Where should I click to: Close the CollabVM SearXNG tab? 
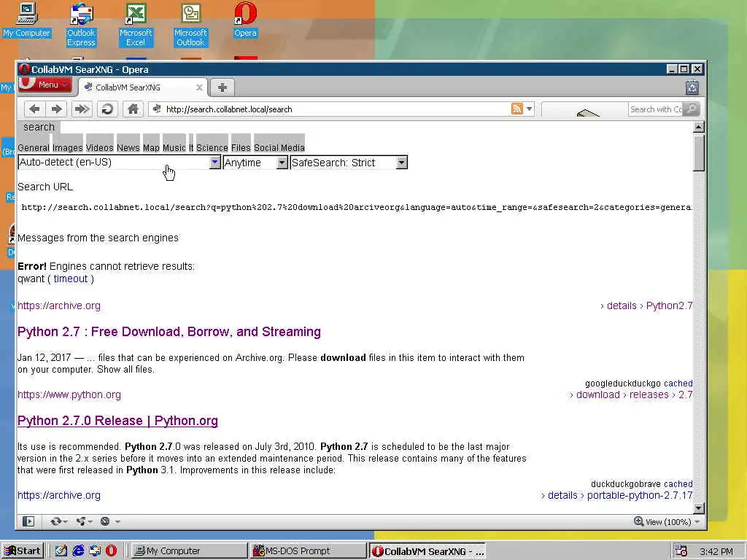pyautogui.click(x=199, y=87)
